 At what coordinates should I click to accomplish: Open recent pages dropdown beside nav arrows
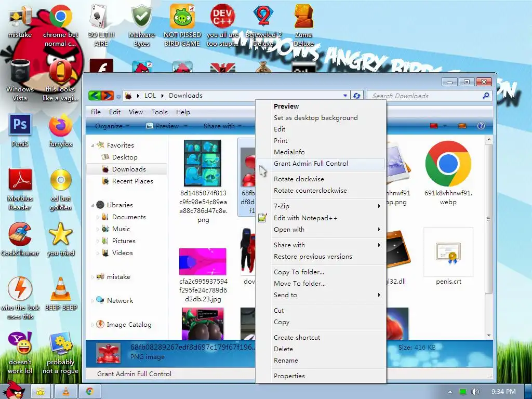coord(118,96)
